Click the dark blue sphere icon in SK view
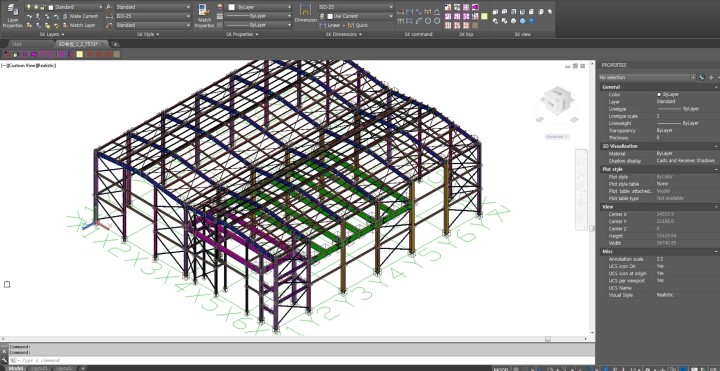 532,21
